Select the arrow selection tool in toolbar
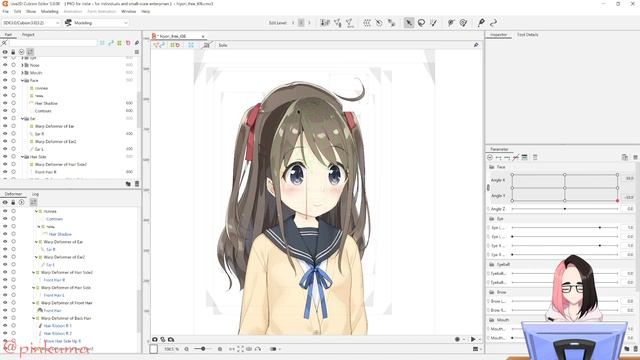 tap(409, 23)
